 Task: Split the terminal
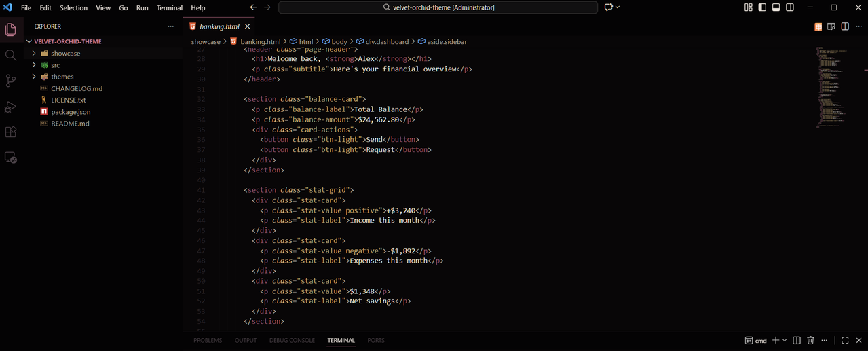[x=797, y=340]
